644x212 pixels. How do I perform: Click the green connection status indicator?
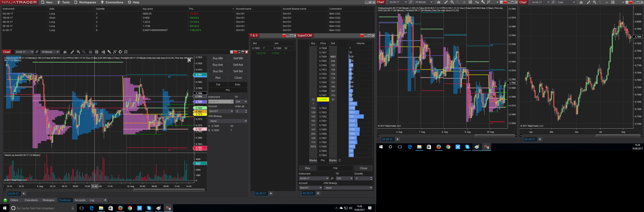click(5, 200)
